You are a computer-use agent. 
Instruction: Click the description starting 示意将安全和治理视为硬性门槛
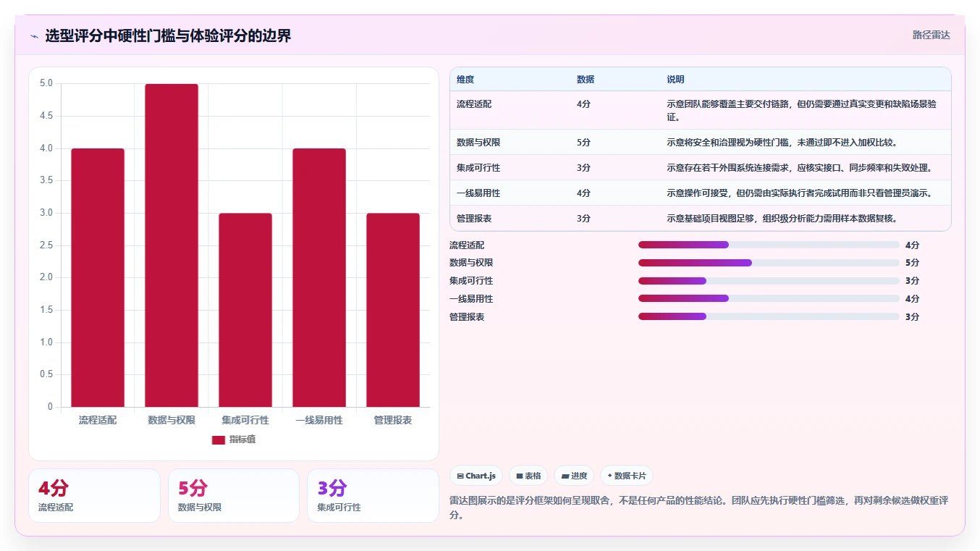click(x=782, y=143)
